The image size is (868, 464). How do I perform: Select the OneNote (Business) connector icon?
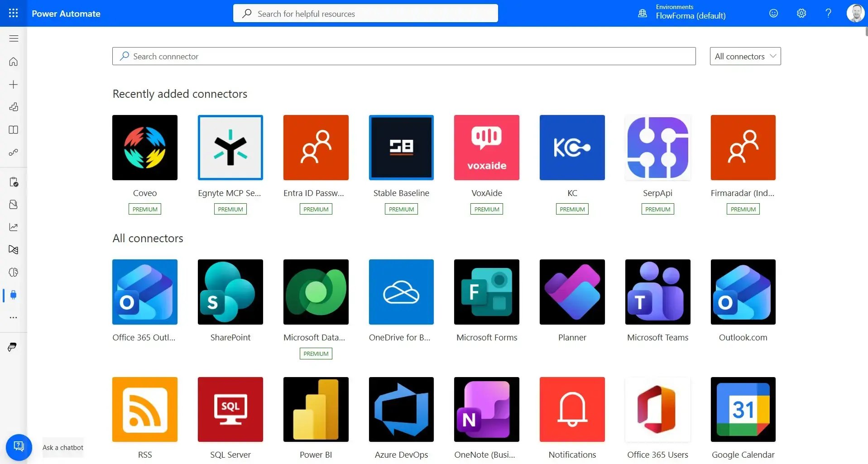click(x=487, y=410)
